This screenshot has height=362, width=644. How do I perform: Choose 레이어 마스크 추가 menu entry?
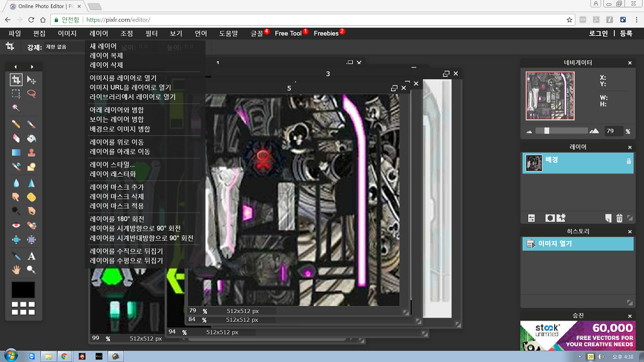click(x=116, y=187)
